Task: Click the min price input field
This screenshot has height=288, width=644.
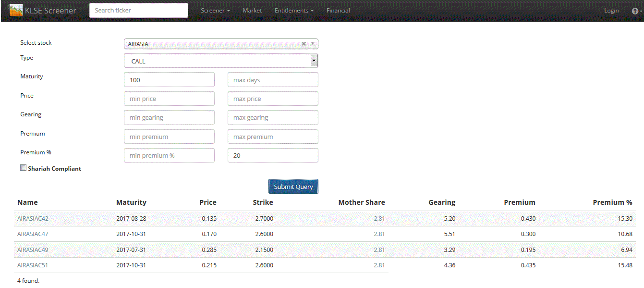Action: click(169, 98)
